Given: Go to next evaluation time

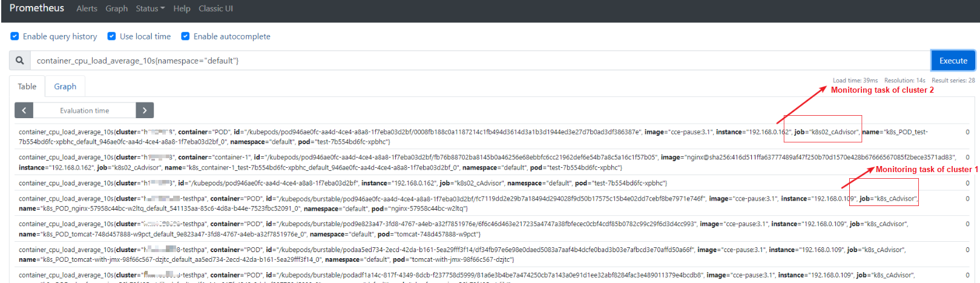Looking at the screenshot, I should [x=145, y=110].
